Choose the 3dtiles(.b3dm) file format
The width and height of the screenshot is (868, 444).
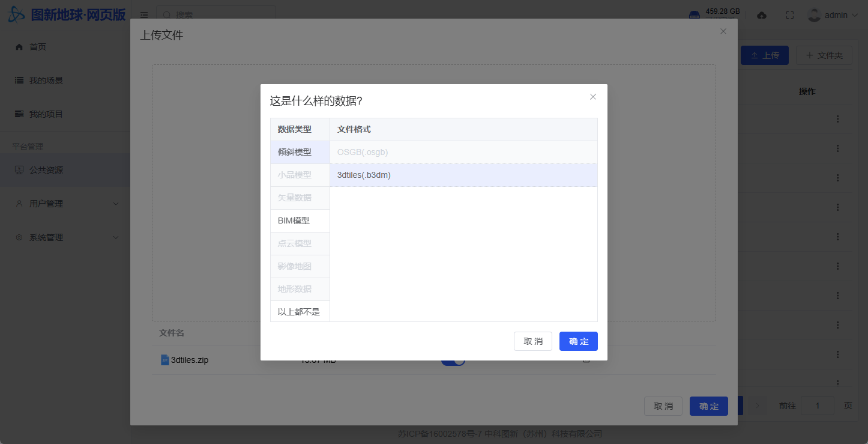(463, 175)
